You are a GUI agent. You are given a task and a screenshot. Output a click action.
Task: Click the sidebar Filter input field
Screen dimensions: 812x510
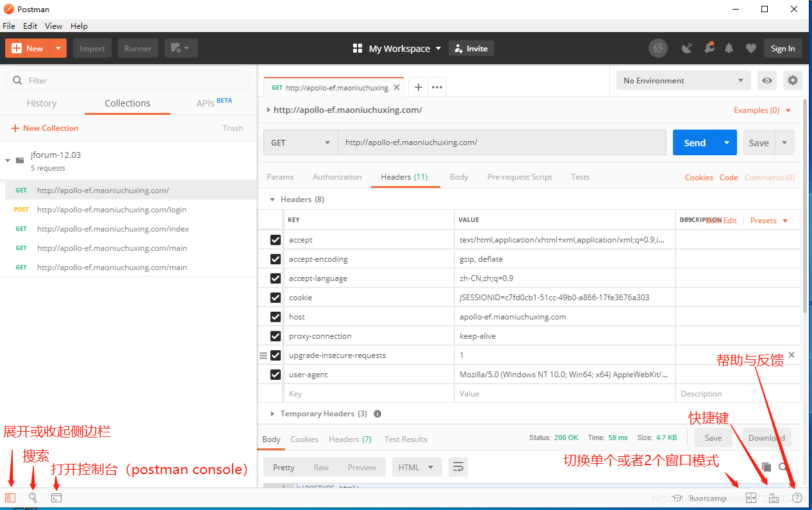pyautogui.click(x=128, y=80)
